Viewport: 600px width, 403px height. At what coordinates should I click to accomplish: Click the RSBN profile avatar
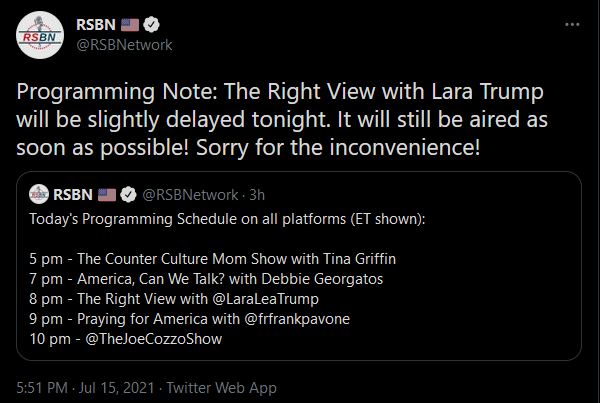click(x=40, y=35)
